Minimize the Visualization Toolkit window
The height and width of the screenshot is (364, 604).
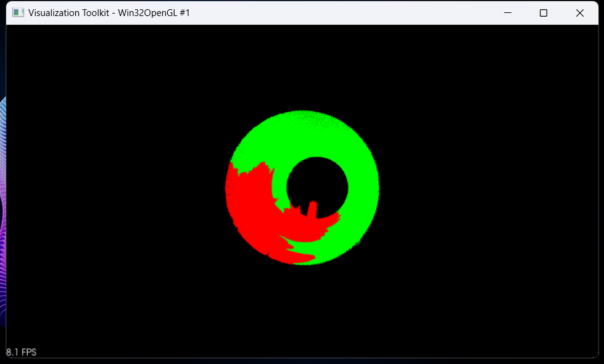point(508,13)
